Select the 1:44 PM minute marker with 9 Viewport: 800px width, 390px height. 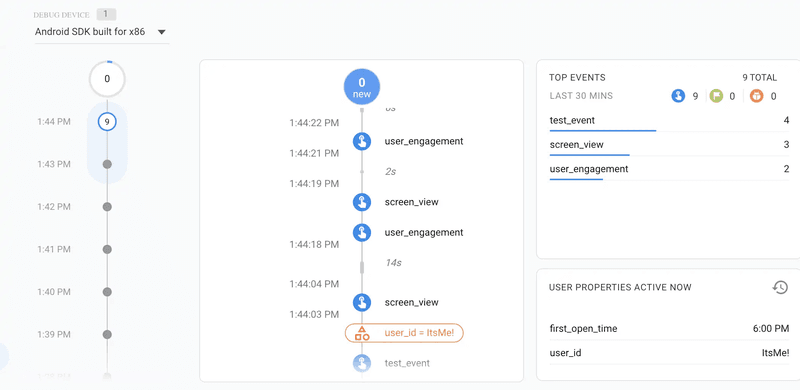click(107, 121)
